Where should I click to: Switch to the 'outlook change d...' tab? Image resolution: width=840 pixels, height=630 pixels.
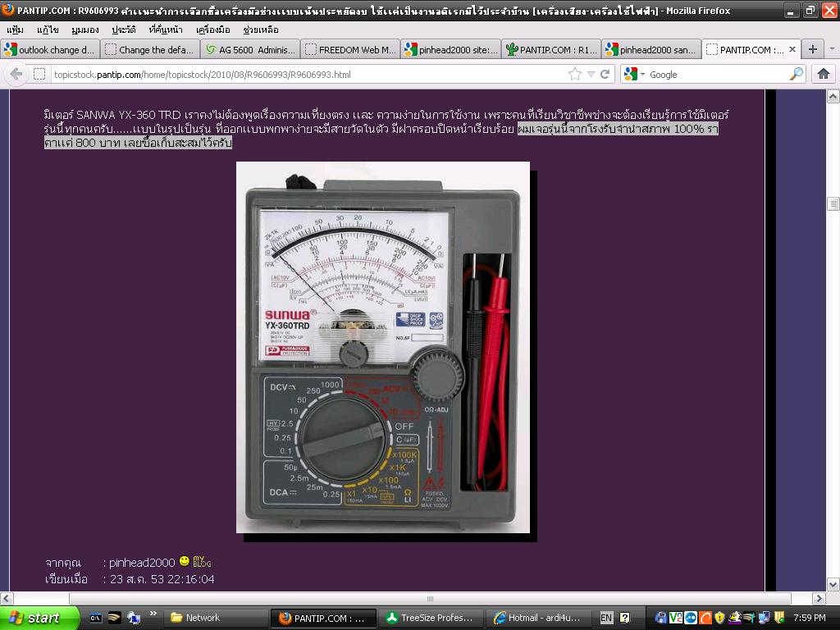pos(50,50)
